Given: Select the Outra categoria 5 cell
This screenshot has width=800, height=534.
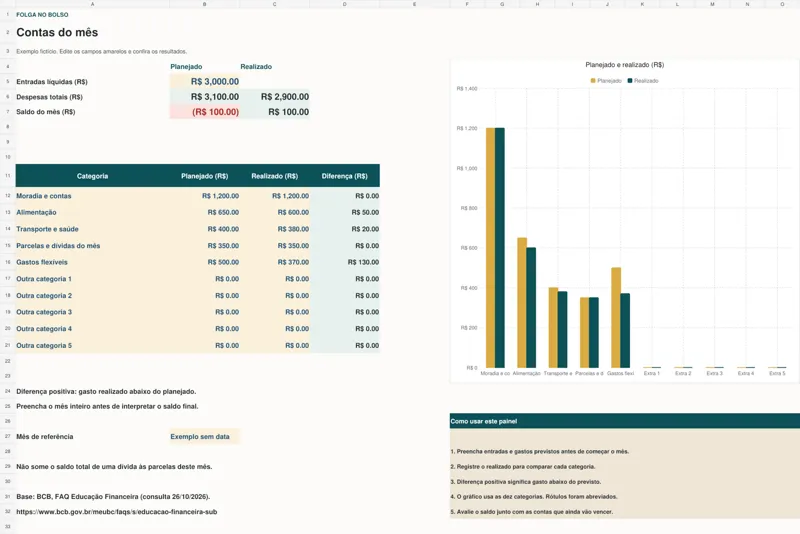Looking at the screenshot, I should tap(92, 345).
